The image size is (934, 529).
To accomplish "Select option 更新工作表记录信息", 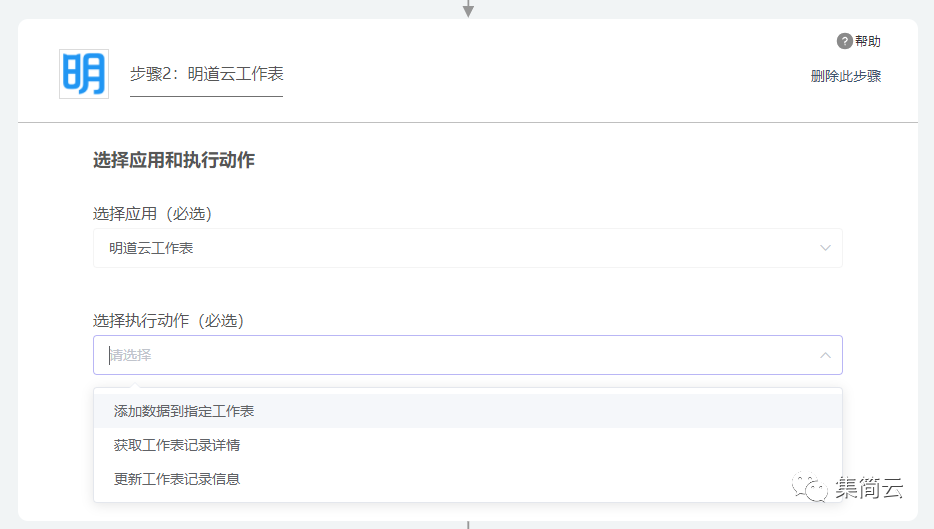I will pyautogui.click(x=468, y=479).
